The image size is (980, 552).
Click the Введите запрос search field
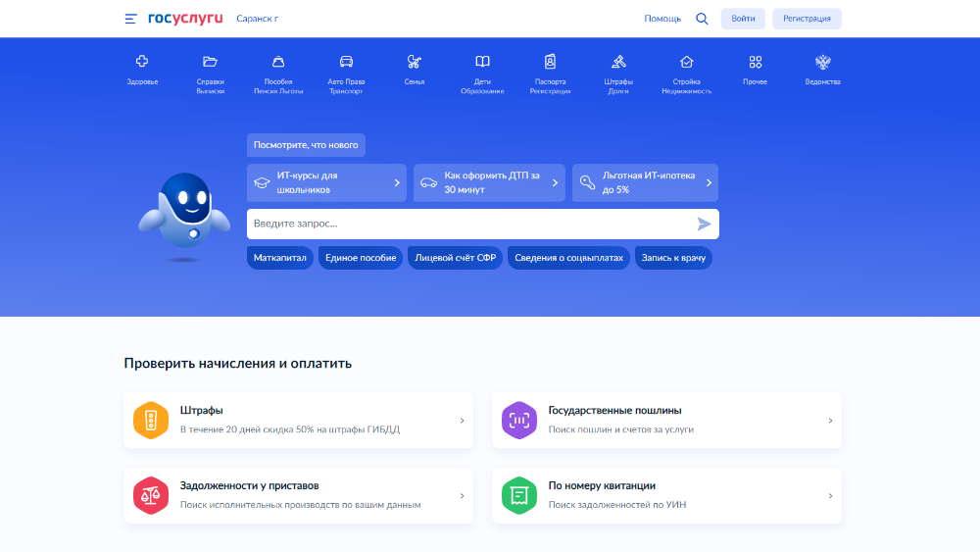click(x=482, y=224)
